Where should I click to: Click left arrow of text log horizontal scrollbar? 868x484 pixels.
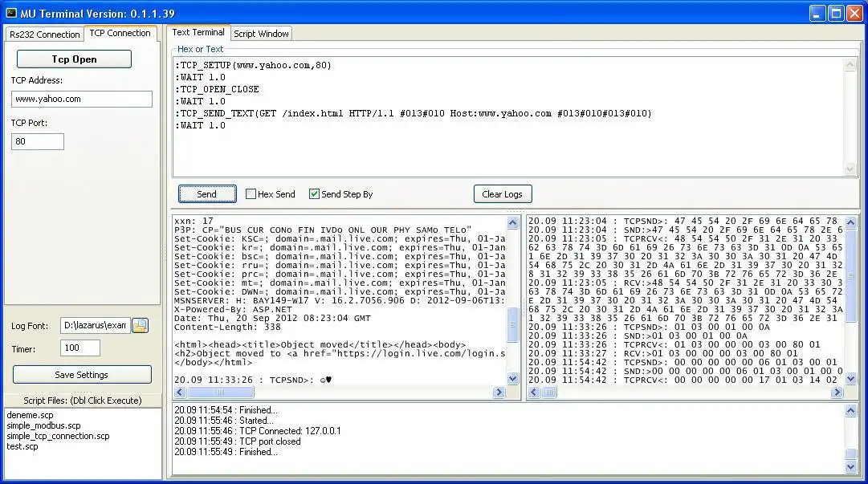pos(180,392)
